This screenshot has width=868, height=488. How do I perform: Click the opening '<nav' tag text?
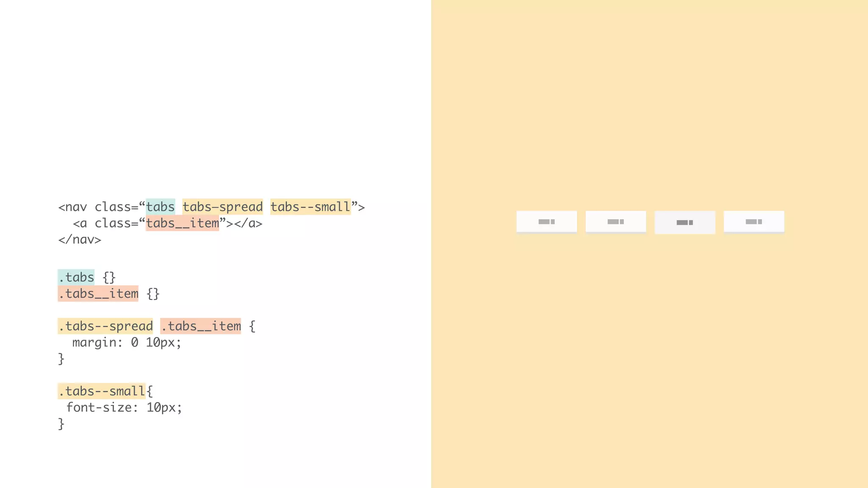(x=72, y=207)
